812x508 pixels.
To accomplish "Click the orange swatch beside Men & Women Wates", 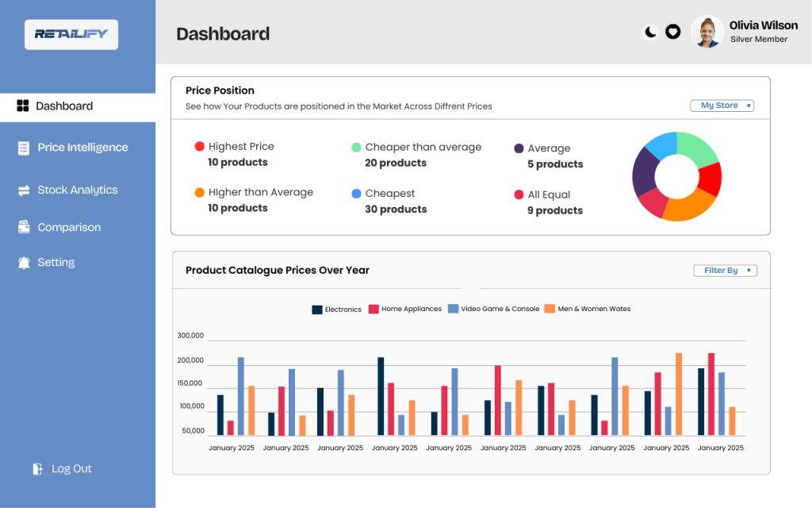I will tap(551, 309).
